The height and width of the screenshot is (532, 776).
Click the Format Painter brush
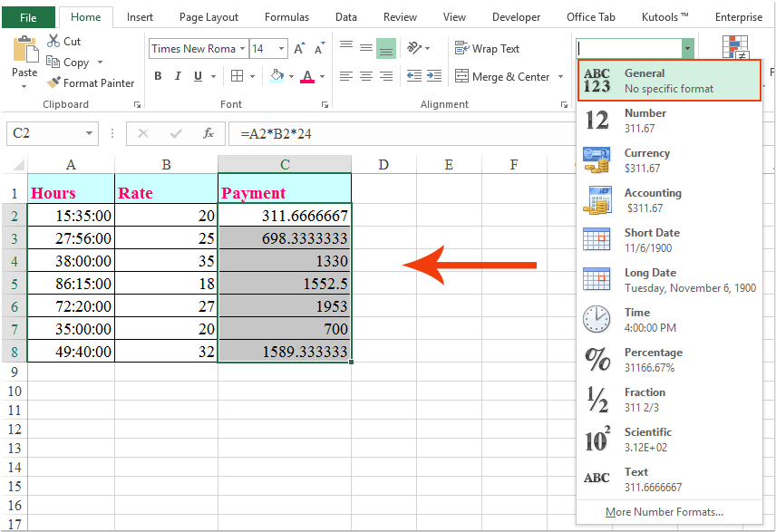[53, 83]
